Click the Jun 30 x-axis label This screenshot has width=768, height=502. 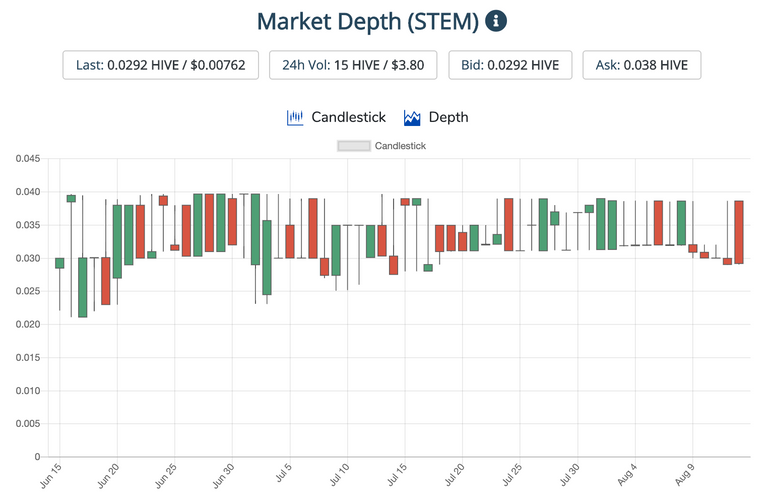[x=223, y=476]
